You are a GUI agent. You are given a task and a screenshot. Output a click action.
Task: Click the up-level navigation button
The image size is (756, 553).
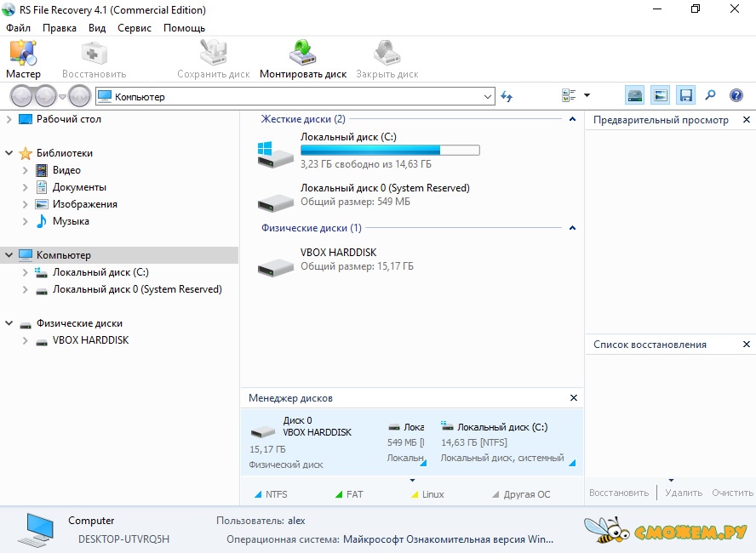coord(79,96)
